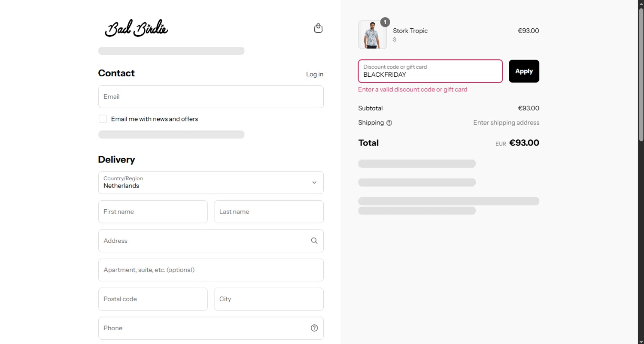Enable Email me with news and offers
Image resolution: width=644 pixels, height=344 pixels.
point(103,119)
